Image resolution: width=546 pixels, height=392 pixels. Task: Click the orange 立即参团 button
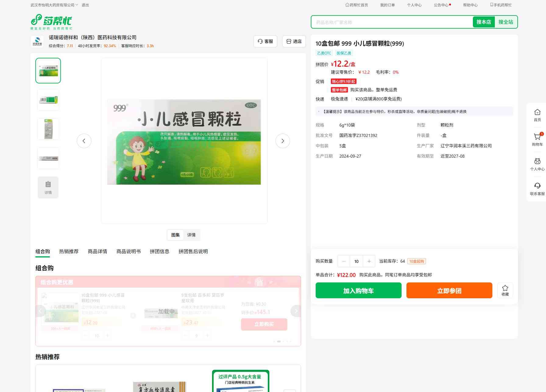coord(449,290)
